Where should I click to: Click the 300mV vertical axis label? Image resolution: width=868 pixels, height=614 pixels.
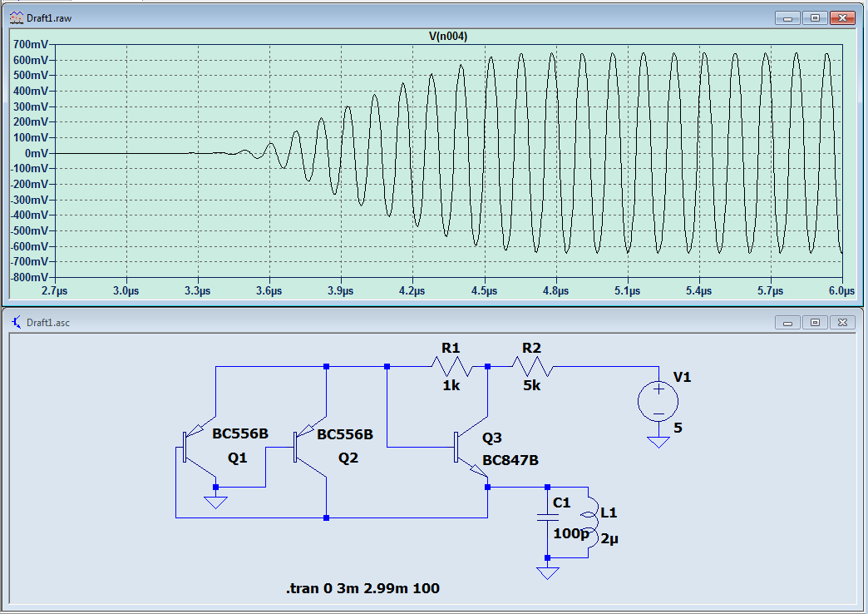(31, 106)
